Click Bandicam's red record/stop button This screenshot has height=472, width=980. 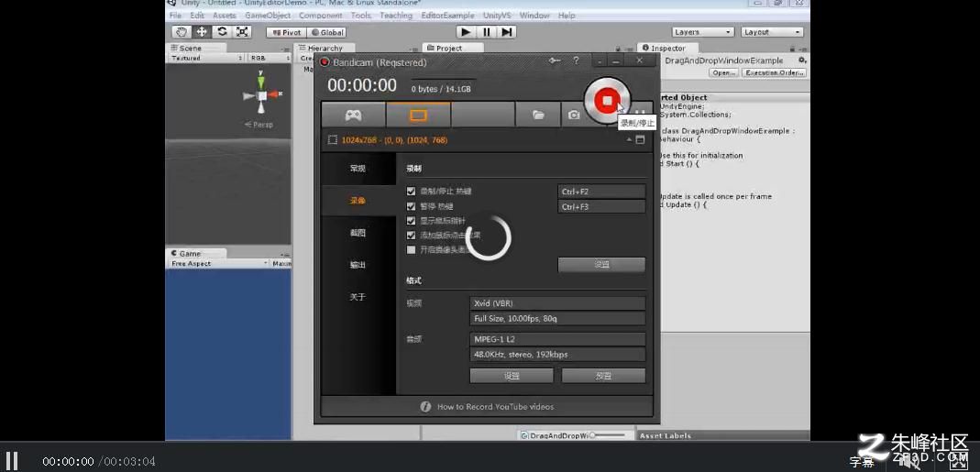tap(606, 100)
